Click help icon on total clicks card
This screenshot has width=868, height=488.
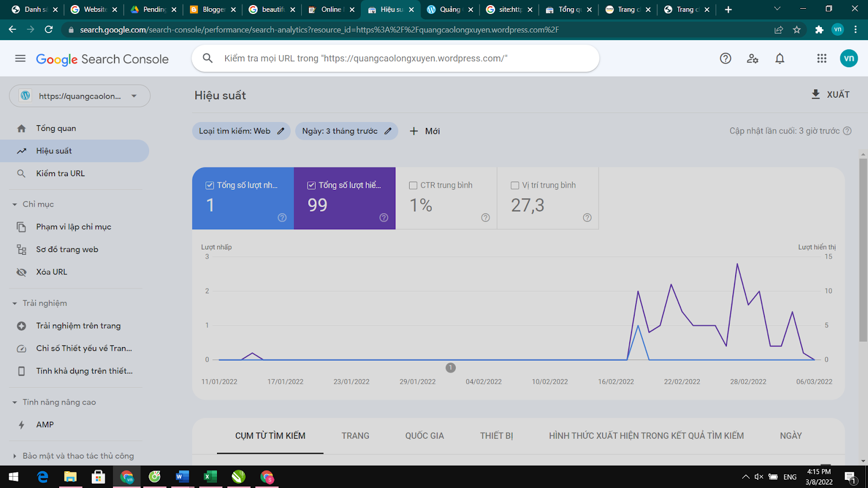(282, 217)
